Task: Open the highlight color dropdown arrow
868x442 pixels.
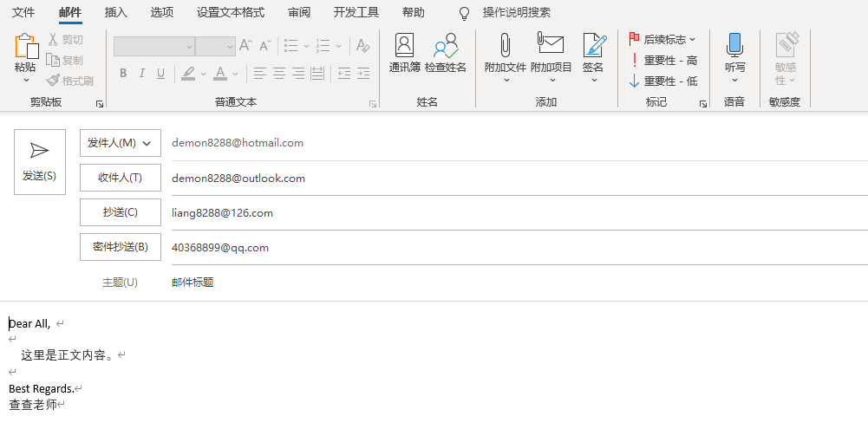Action: 203,74
